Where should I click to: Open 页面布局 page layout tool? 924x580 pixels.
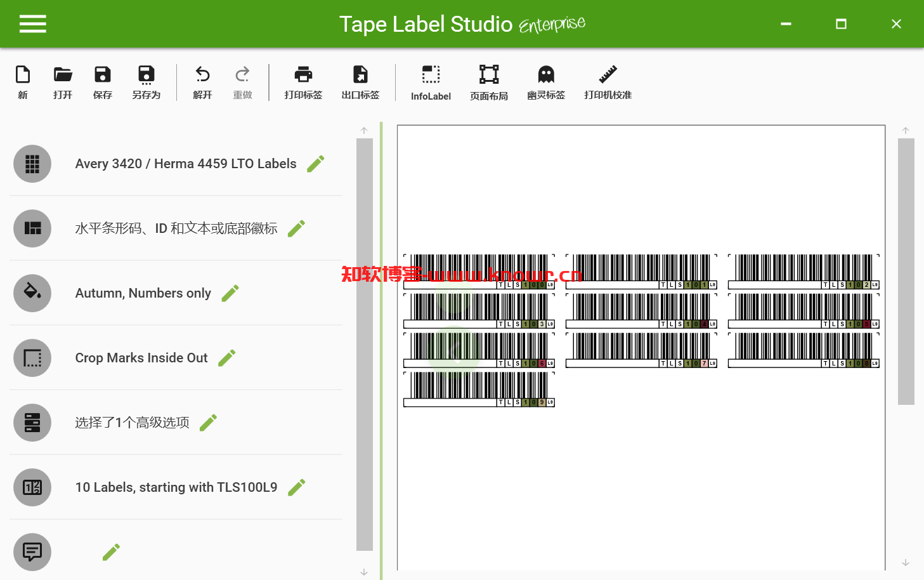(489, 83)
